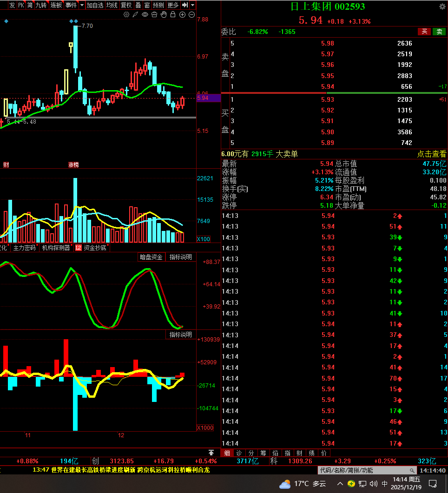The height and width of the screenshot is (493, 448).
Task: Switch to the 财 finance tab
Action: [x=299, y=453]
